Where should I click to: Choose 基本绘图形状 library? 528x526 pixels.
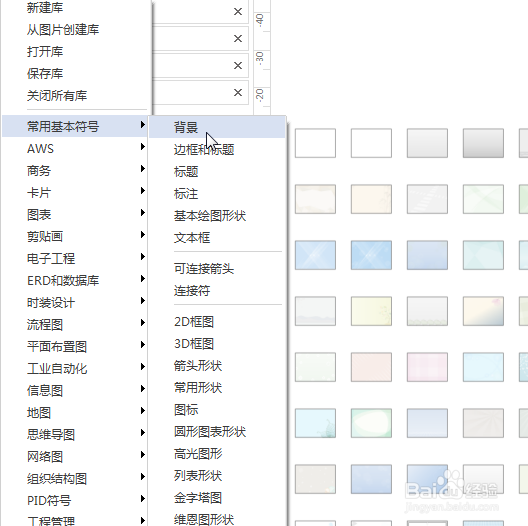coord(218,216)
